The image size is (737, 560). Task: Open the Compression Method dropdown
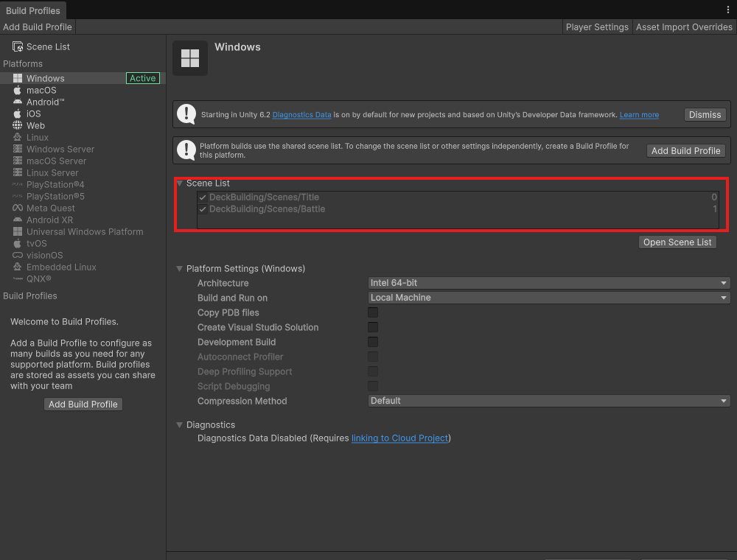[549, 401]
